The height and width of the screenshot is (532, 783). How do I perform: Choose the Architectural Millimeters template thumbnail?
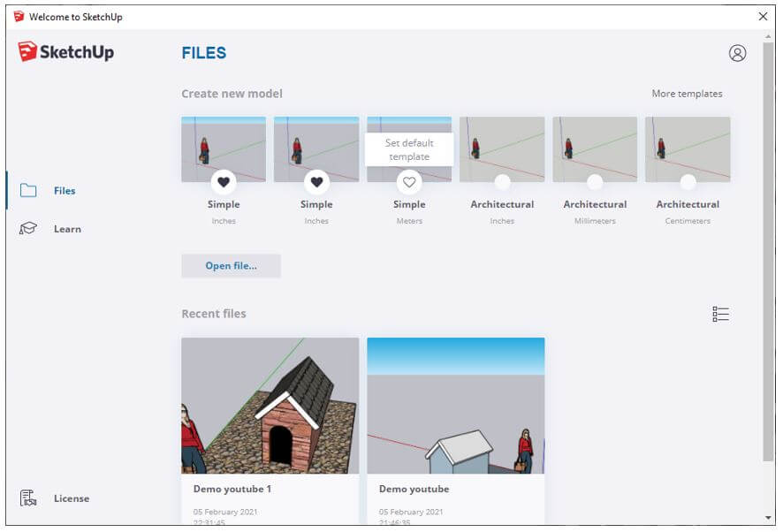click(595, 148)
